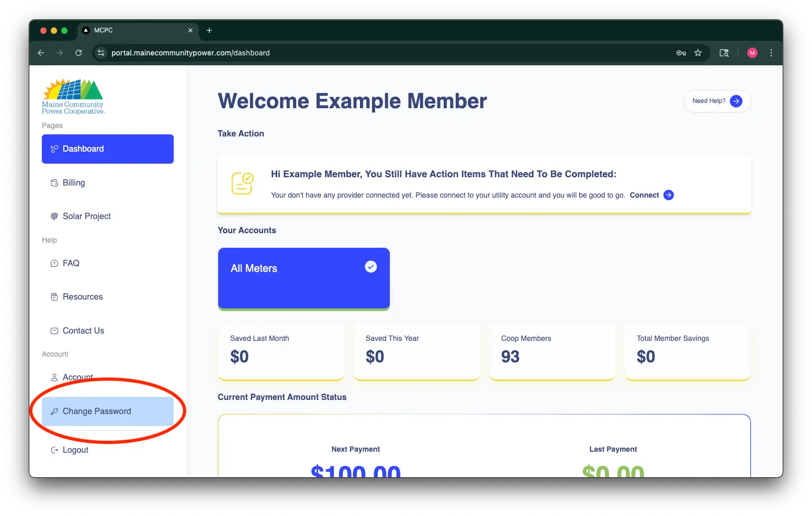Click the browser forward arrow

coord(60,53)
